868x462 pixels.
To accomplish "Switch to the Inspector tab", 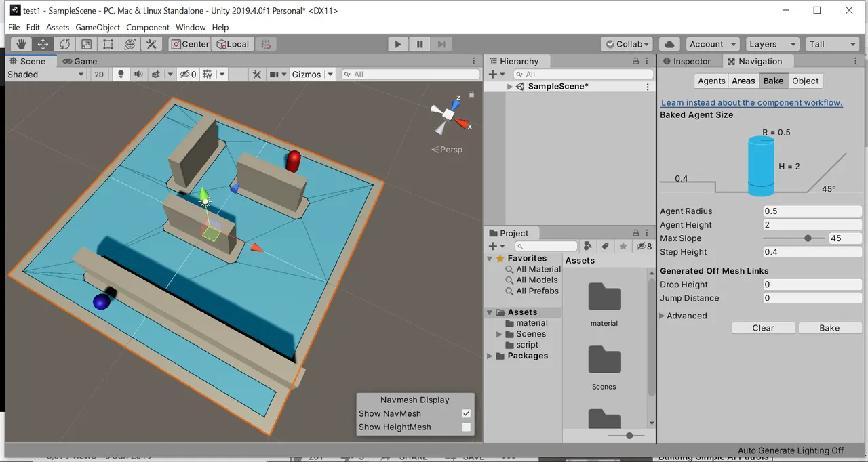I will (x=686, y=61).
